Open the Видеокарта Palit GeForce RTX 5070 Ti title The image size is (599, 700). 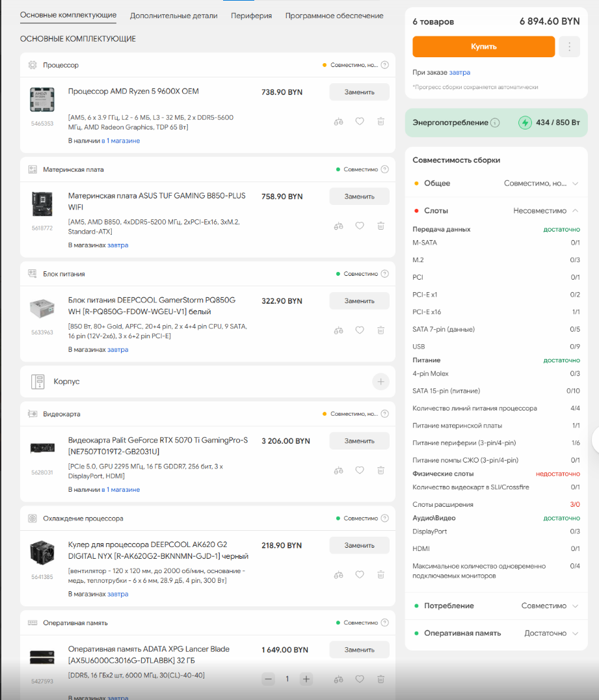(158, 446)
